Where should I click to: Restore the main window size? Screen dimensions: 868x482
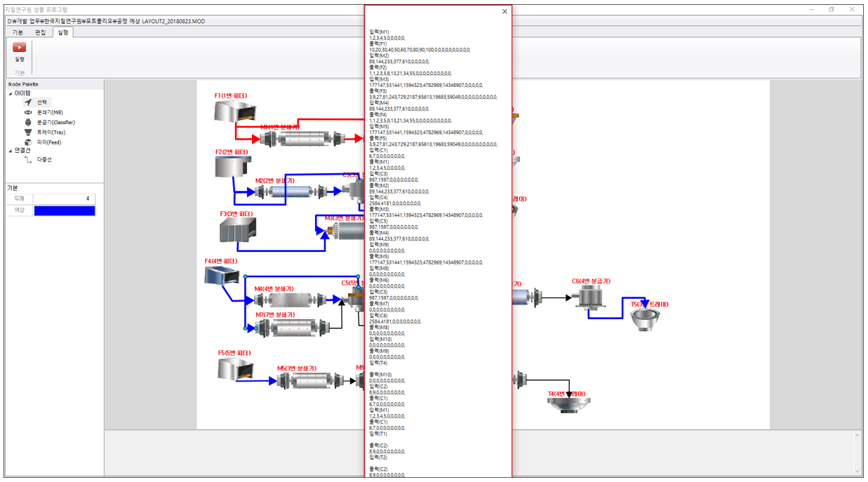pos(832,10)
